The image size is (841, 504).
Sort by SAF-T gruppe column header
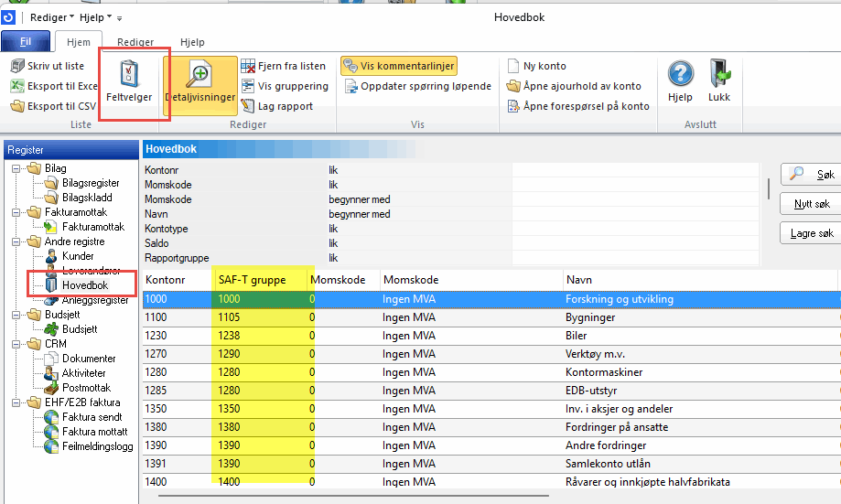[259, 278]
